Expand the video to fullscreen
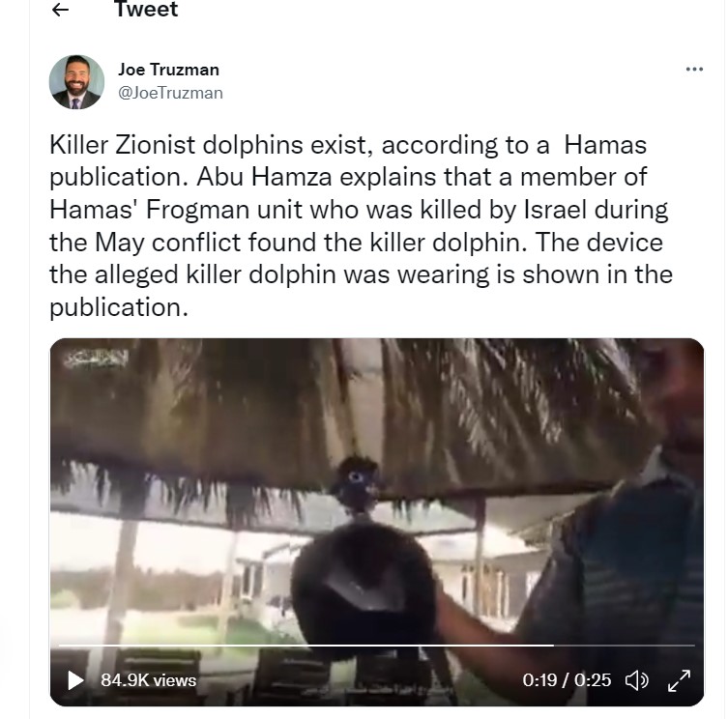The width and height of the screenshot is (728, 719). 680,680
